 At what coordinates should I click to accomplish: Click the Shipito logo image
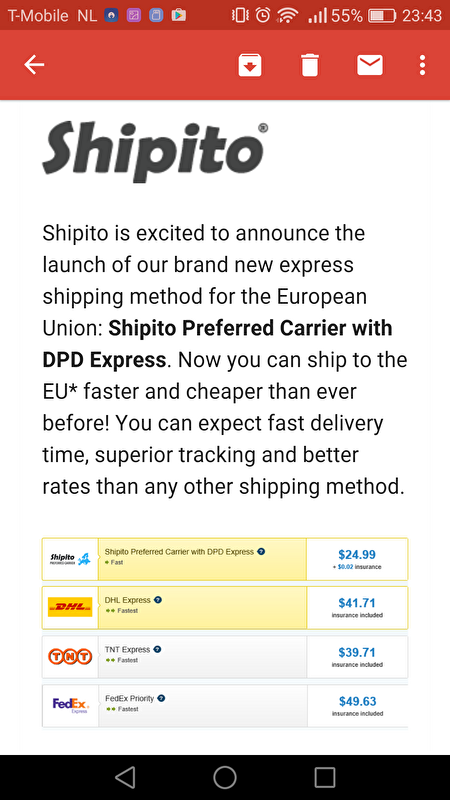(155, 151)
